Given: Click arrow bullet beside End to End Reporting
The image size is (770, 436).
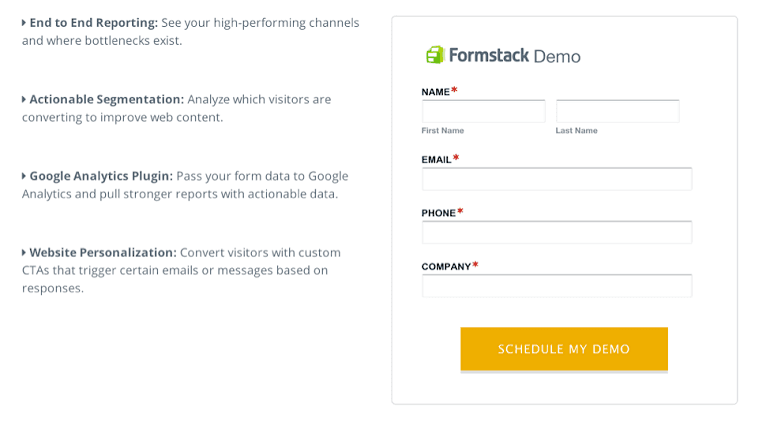Looking at the screenshot, I should pos(24,22).
